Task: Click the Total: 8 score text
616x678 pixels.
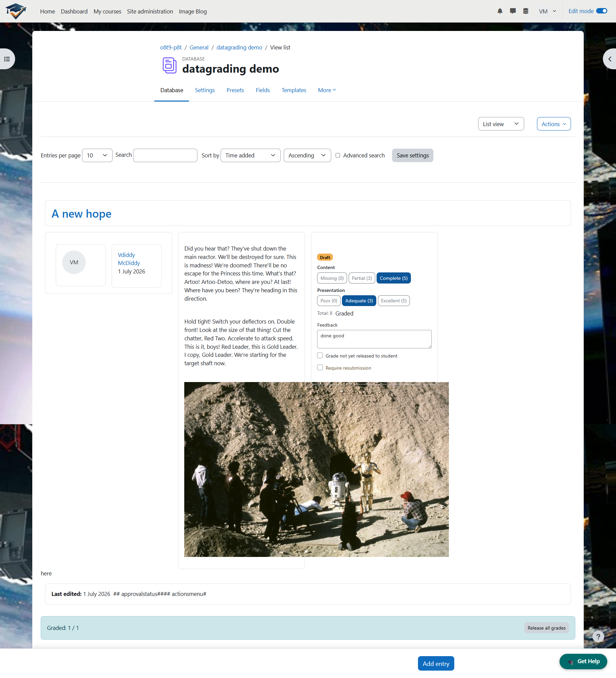Action: tap(325, 313)
